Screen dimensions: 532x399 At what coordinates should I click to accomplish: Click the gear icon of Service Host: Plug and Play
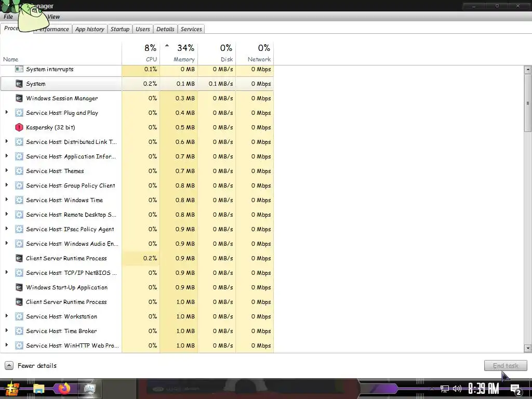[x=19, y=113]
